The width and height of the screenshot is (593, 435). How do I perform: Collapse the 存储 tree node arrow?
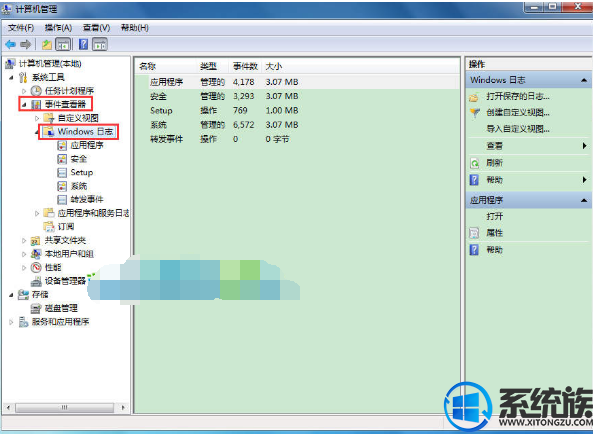11,295
